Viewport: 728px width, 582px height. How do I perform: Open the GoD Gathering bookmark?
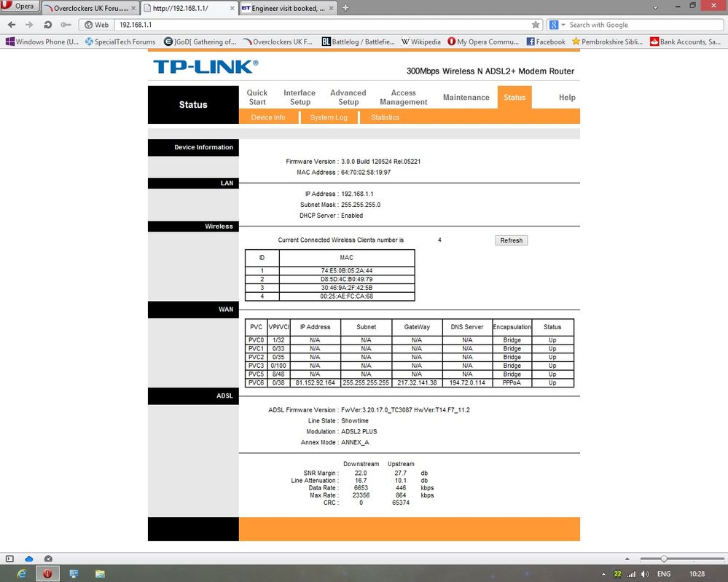pyautogui.click(x=200, y=42)
